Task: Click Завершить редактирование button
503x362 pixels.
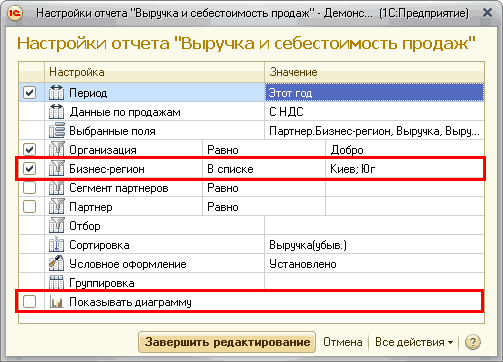Action: (x=227, y=342)
